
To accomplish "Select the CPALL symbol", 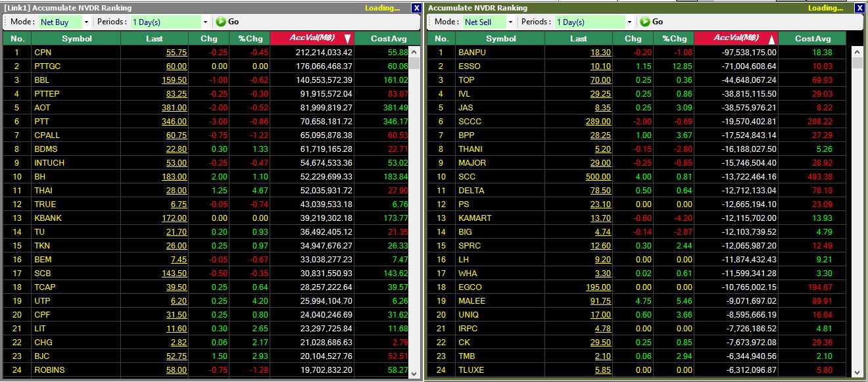I will coord(47,135).
